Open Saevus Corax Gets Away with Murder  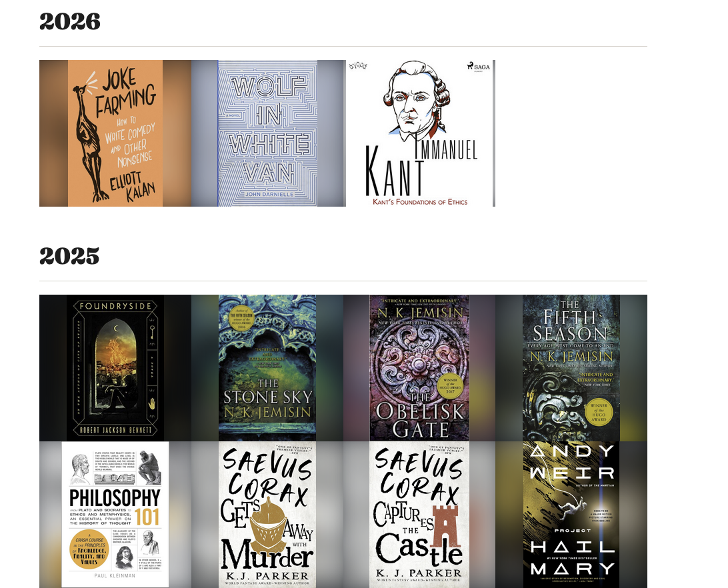267,515
